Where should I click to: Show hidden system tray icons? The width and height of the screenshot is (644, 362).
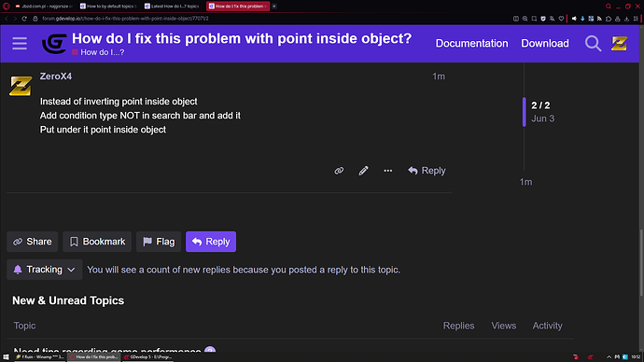pyautogui.click(x=609, y=357)
